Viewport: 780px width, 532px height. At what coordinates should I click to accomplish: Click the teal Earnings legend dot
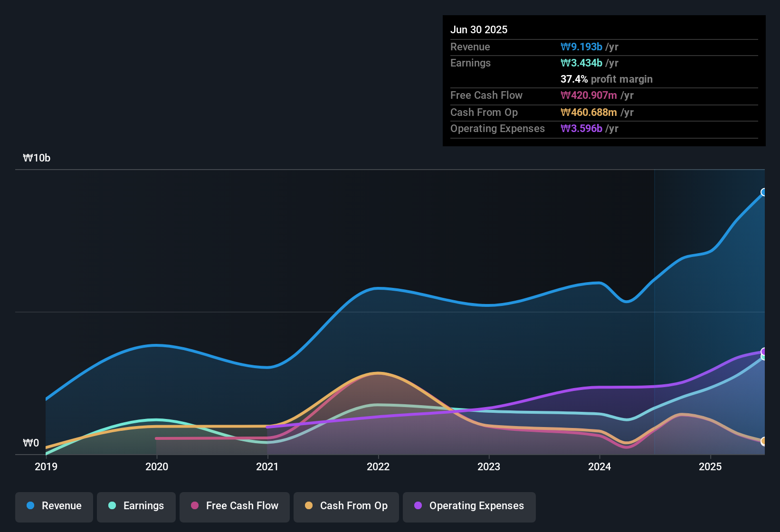(112, 506)
